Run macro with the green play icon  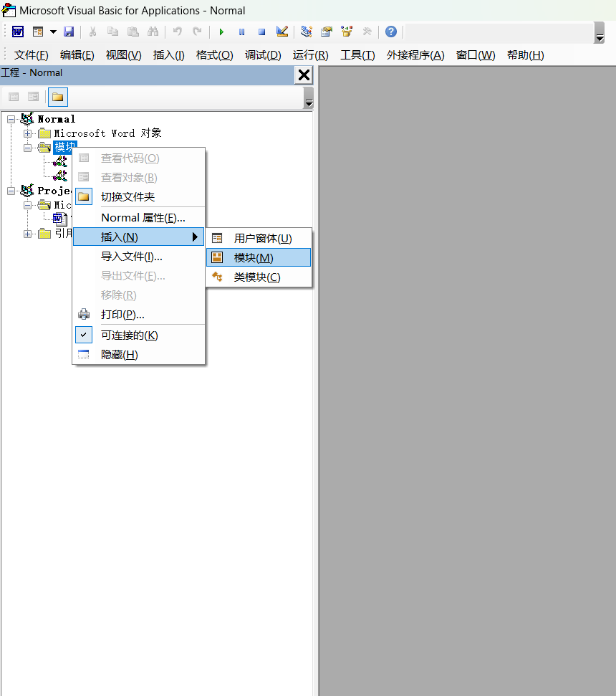(221, 32)
